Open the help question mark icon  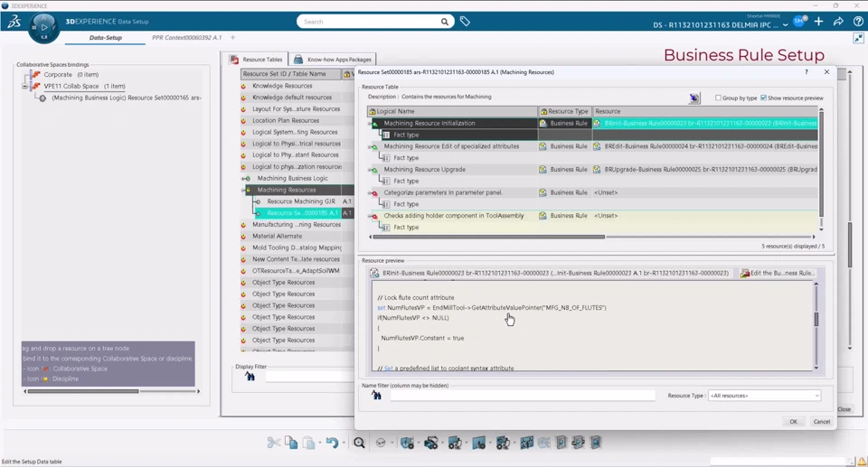pyautogui.click(x=858, y=22)
